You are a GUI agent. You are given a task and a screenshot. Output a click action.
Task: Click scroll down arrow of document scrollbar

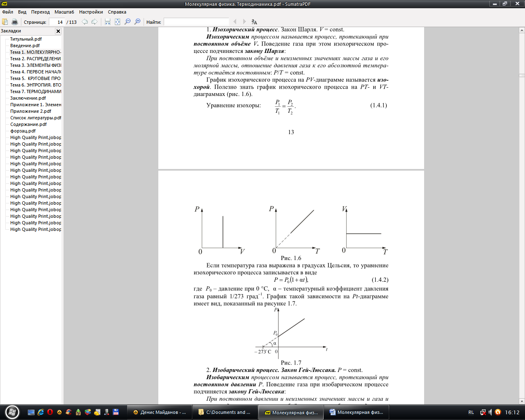[522, 401]
